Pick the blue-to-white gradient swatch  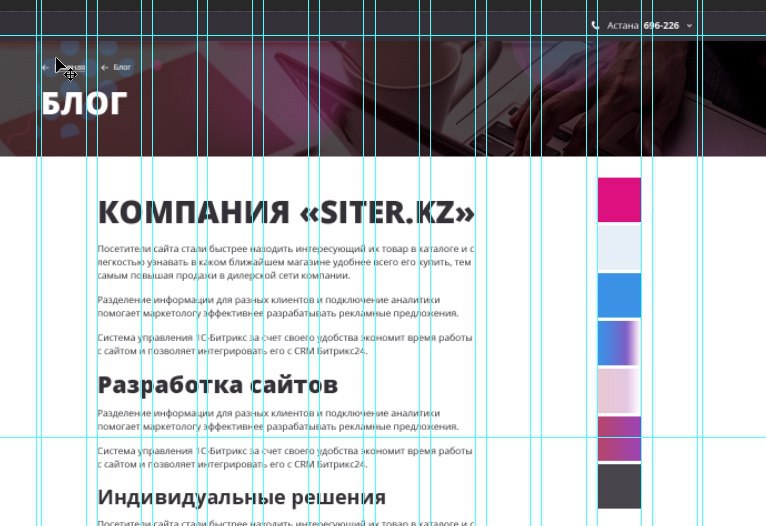click(619, 343)
